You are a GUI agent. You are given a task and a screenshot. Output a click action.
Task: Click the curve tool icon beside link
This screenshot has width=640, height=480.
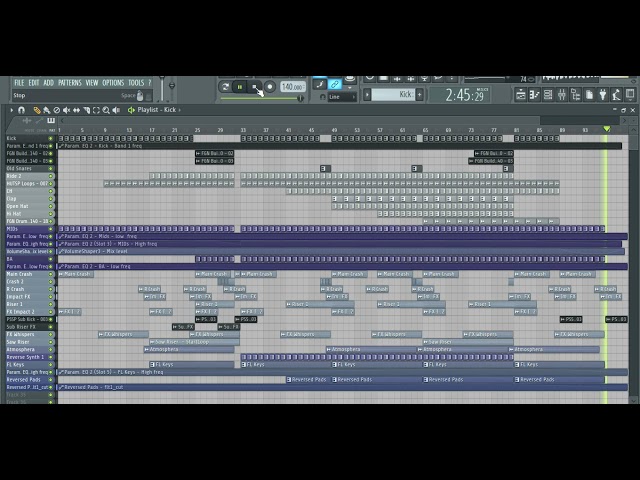coord(320,84)
